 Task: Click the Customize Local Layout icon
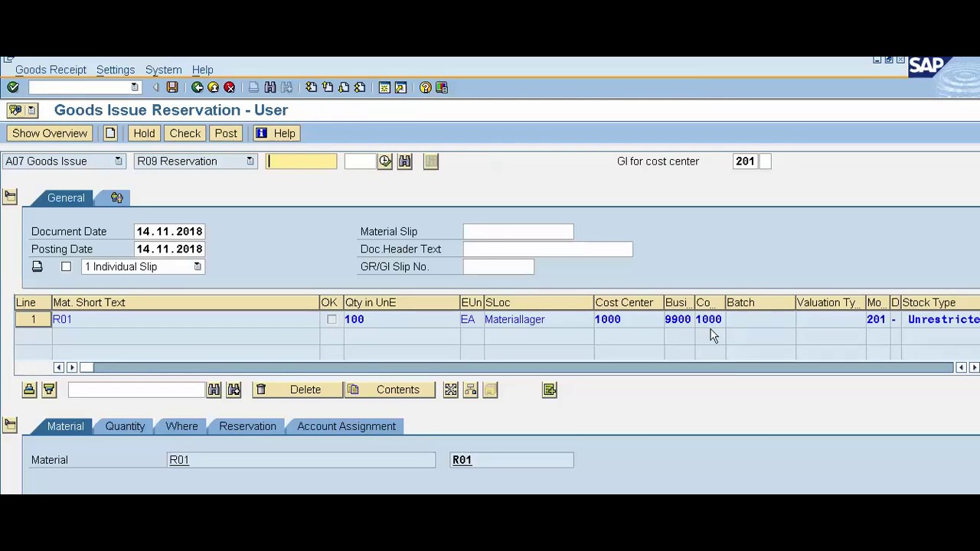coord(442,87)
